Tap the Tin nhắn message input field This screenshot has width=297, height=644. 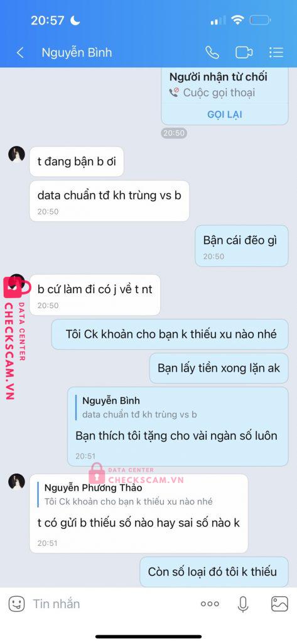click(111, 604)
